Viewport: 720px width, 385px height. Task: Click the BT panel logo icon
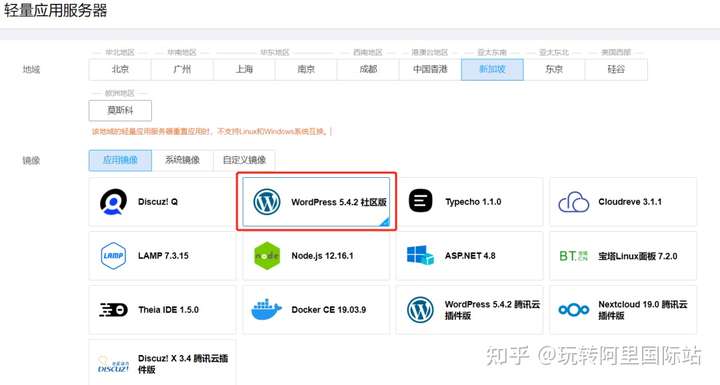click(x=574, y=256)
